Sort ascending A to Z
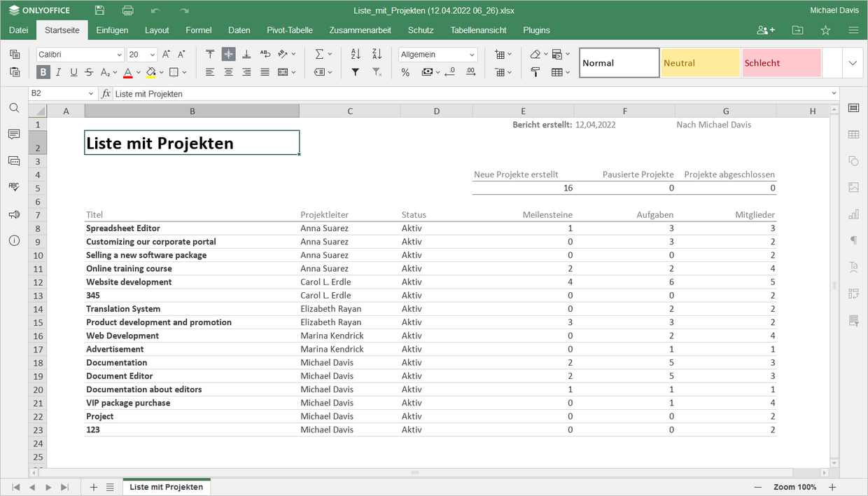 (356, 54)
